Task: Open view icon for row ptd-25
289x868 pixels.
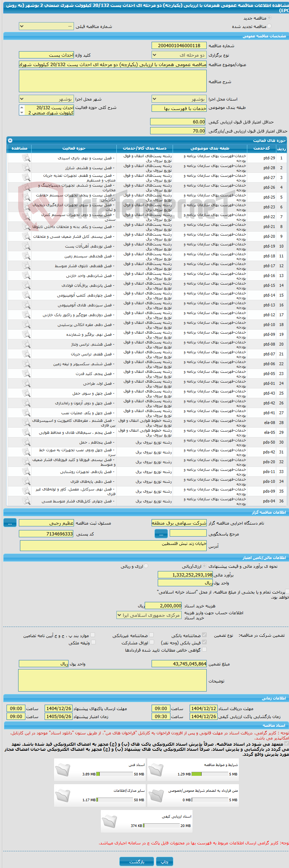Action: [x=26, y=197]
